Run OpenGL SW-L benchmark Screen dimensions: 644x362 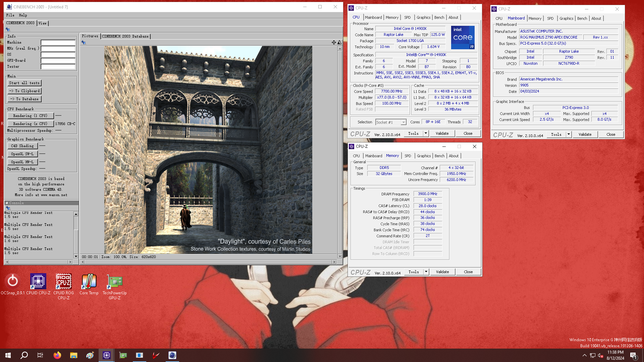22,154
